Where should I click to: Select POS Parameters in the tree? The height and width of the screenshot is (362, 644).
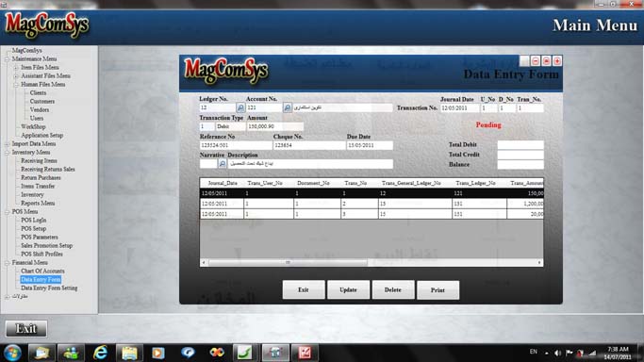[40, 237]
